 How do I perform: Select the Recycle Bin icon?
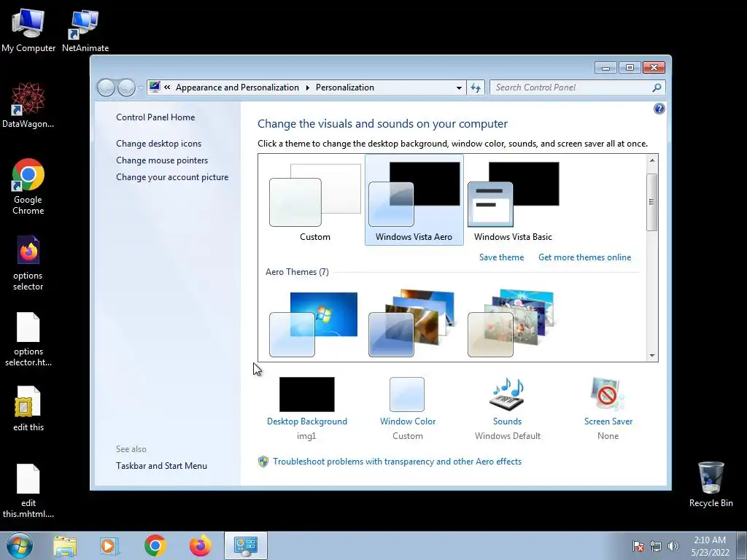711,483
